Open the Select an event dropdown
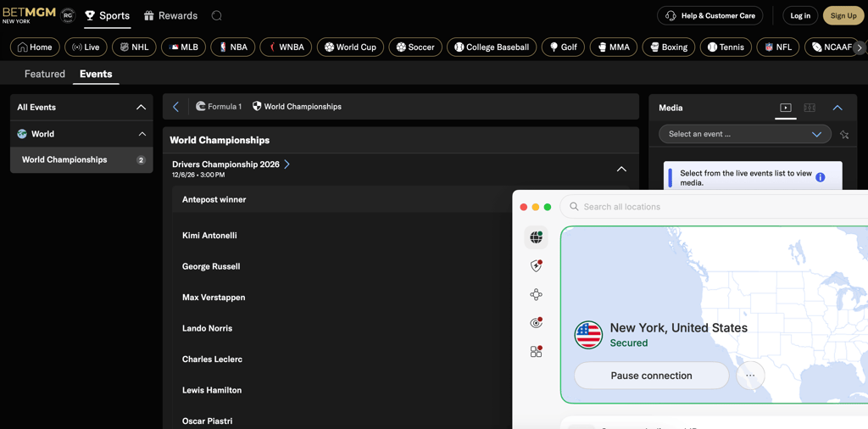This screenshot has width=868, height=429. click(x=744, y=134)
